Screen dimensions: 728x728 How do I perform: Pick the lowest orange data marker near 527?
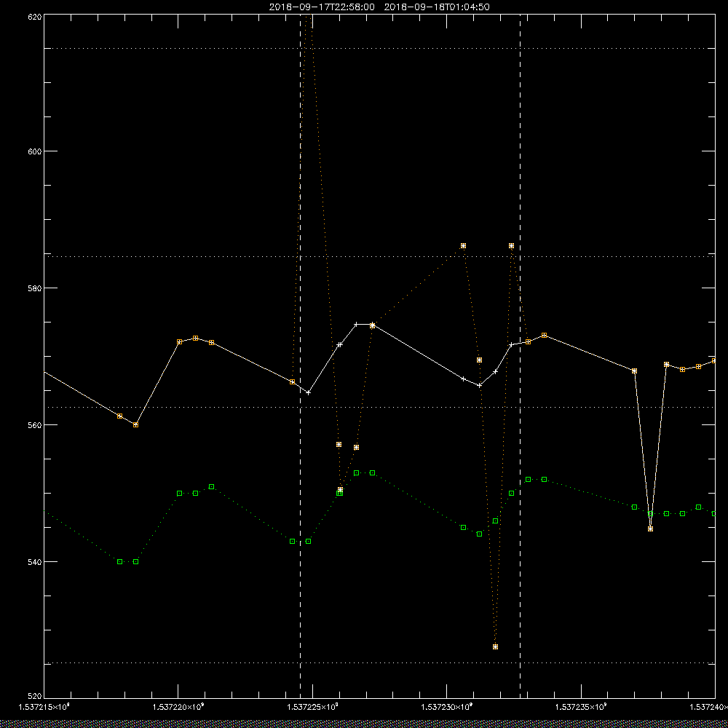pos(495,646)
